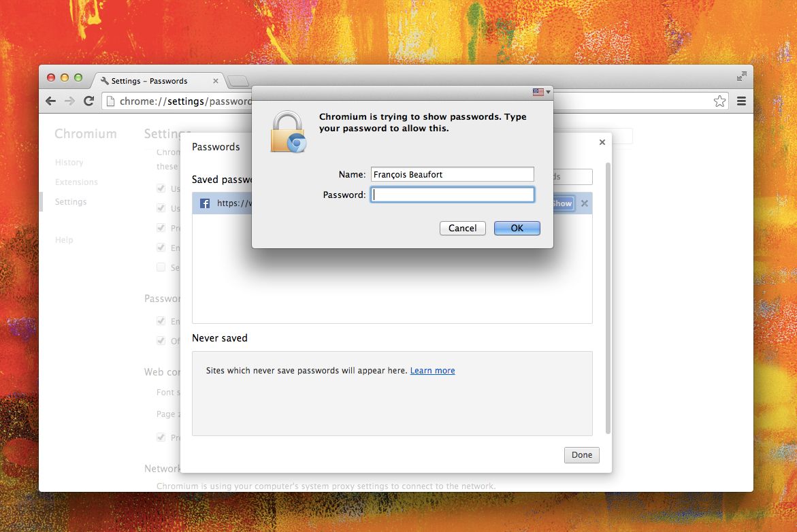Click the yellow minimize window button
The width and height of the screenshot is (797, 532).
[65, 78]
